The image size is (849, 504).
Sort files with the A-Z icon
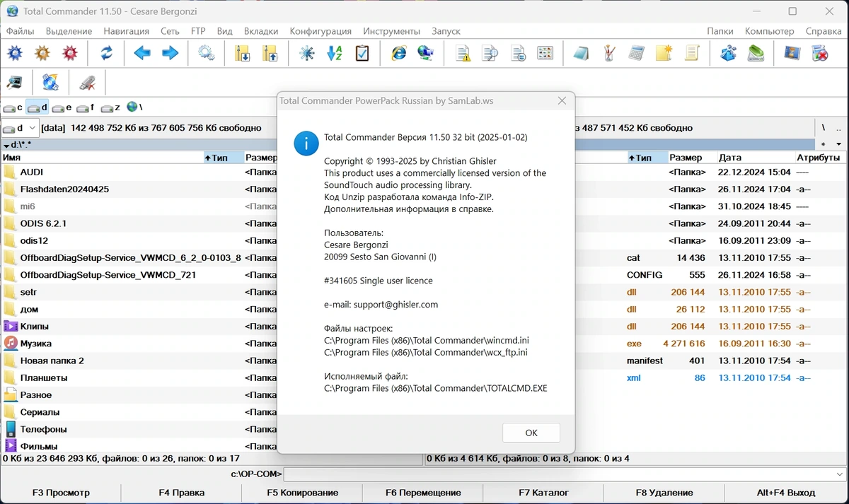[335, 53]
